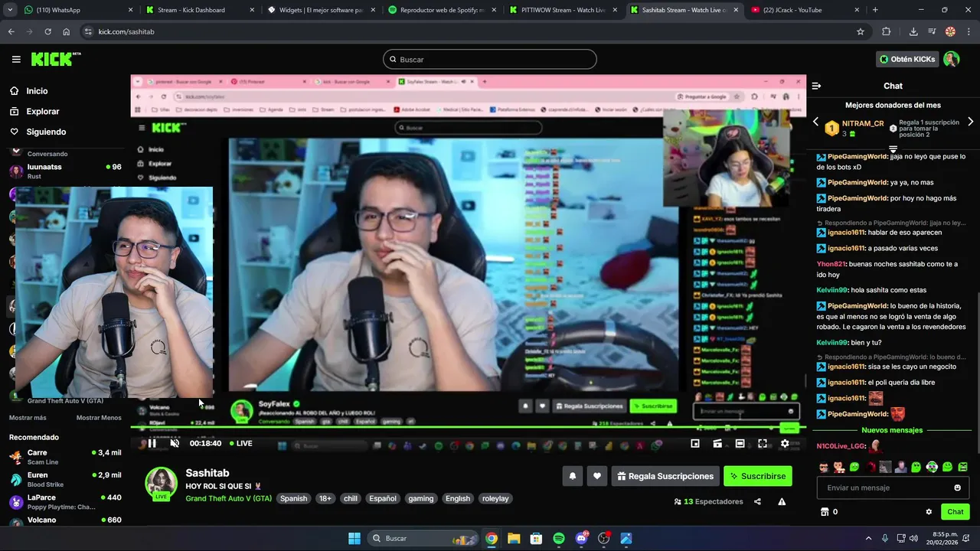Viewport: 980px width, 551px height.
Task: Select the chill tag
Action: click(x=351, y=498)
